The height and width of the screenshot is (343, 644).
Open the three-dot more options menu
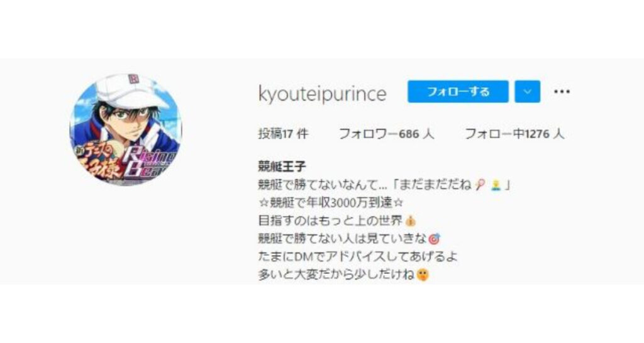562,92
